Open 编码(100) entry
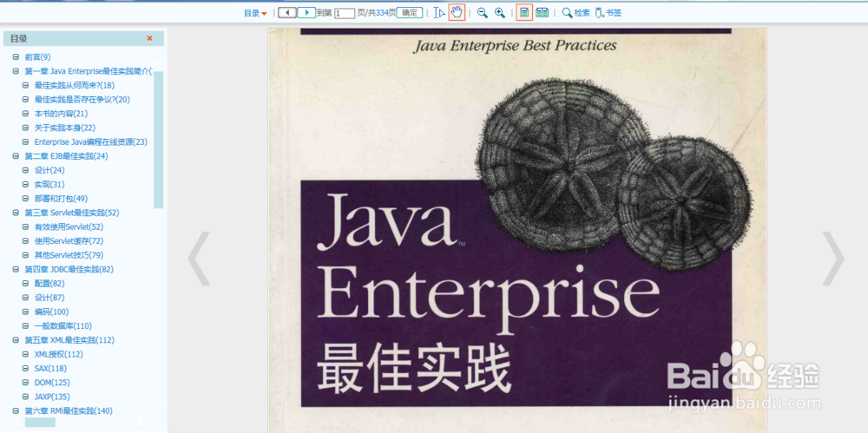Viewport: 868px width, 433px height. 51,312
